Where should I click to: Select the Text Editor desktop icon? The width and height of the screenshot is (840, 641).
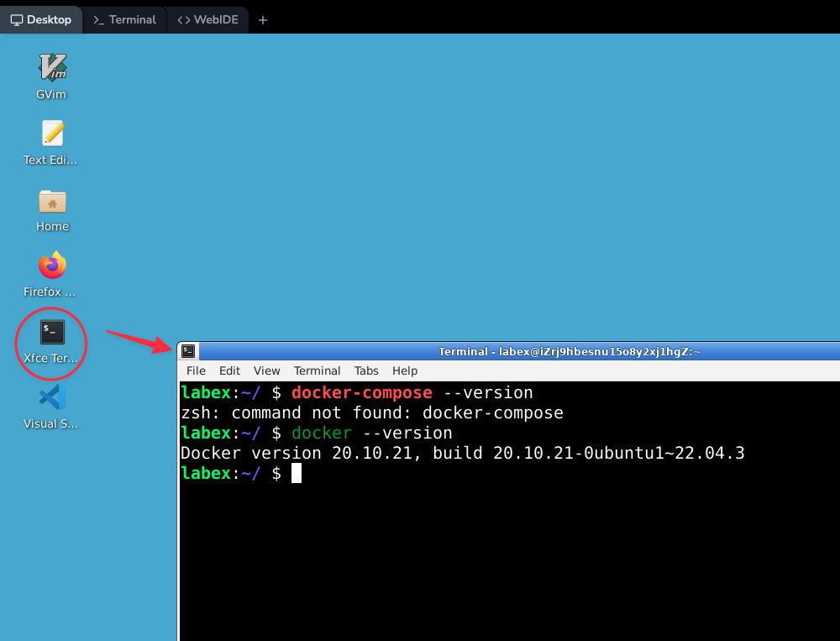pos(52,134)
